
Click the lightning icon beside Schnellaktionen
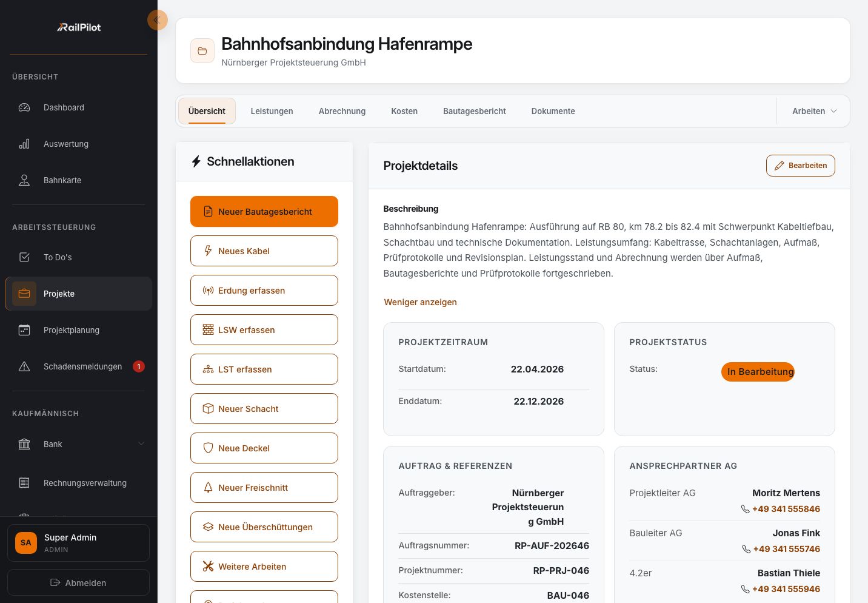coord(196,161)
